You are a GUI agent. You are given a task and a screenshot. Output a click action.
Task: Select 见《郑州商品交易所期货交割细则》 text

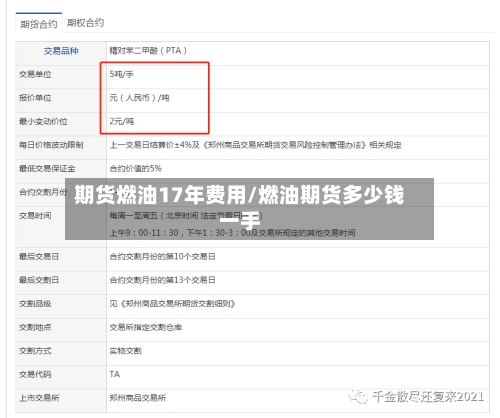[172, 304]
